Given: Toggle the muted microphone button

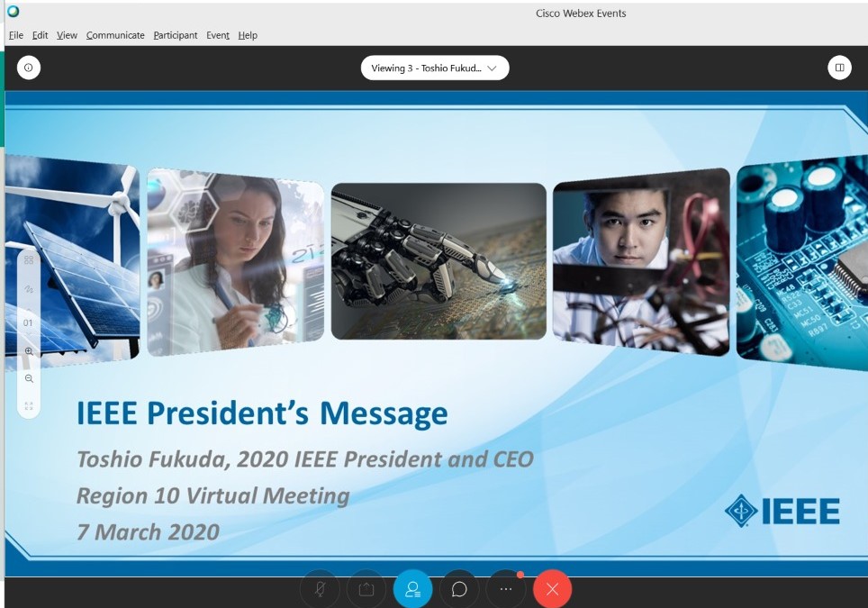Looking at the screenshot, I should click(x=320, y=589).
